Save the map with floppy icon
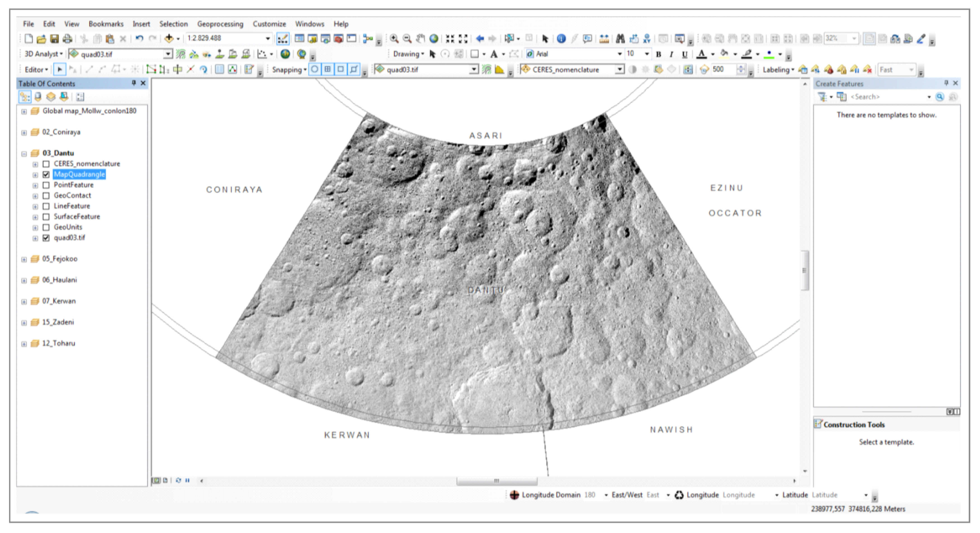Viewport: 980px width, 533px height. (x=54, y=38)
